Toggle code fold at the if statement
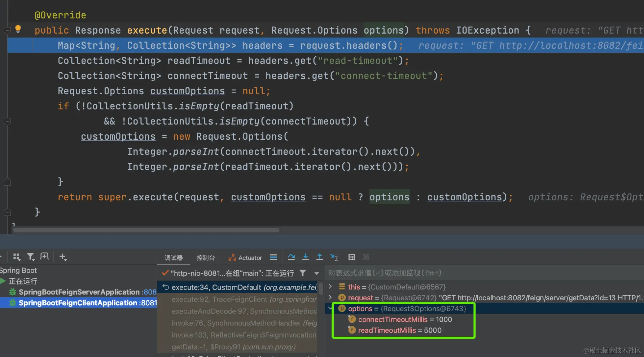Viewport: 644px width, 357px height. (7, 121)
